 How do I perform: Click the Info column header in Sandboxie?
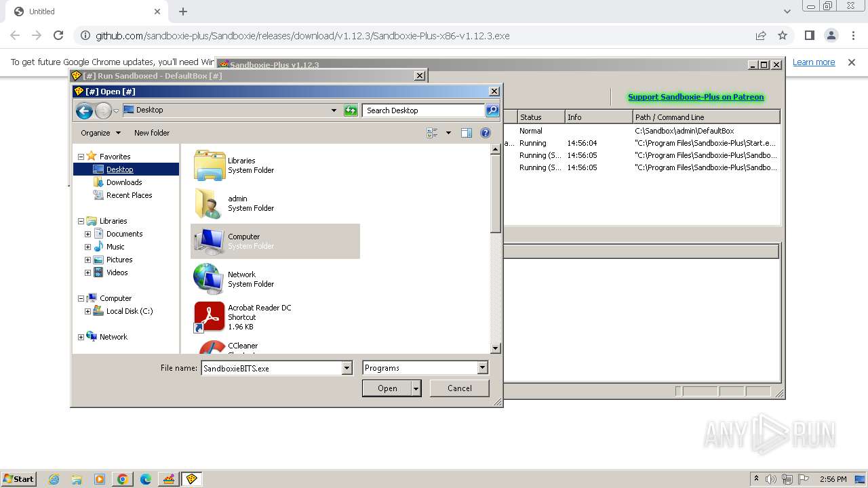(x=598, y=117)
